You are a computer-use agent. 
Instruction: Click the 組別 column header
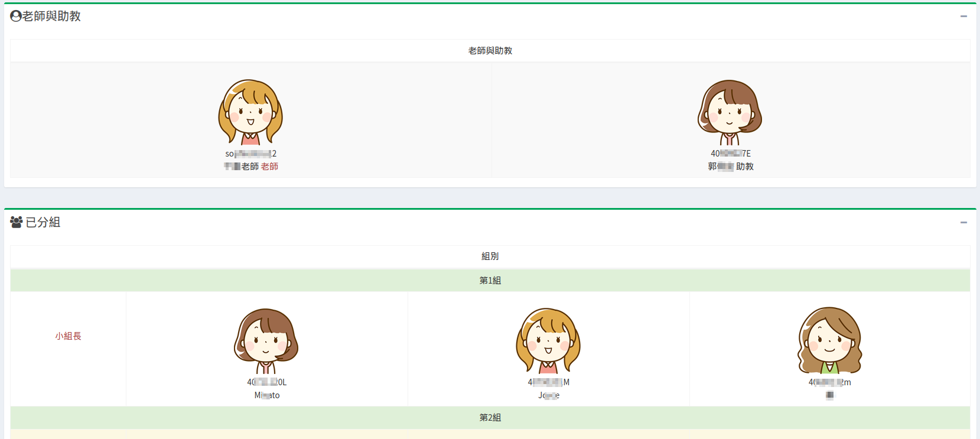[490, 256]
